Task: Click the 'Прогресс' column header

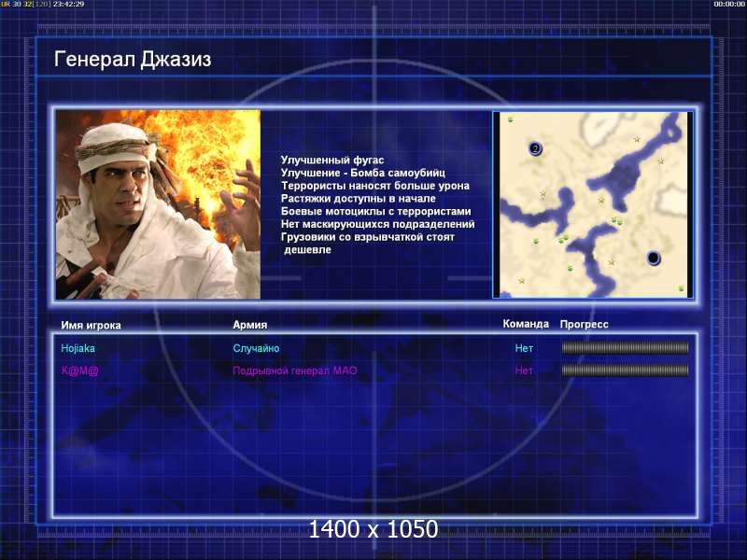Action: click(x=585, y=324)
